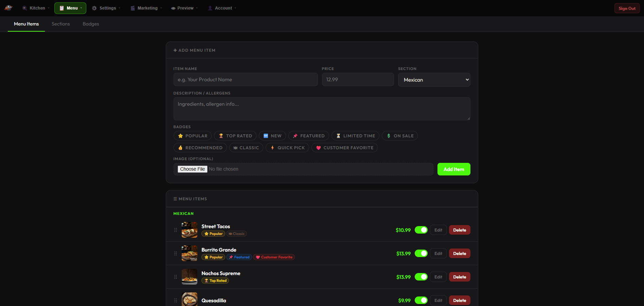This screenshot has height=306, width=644.
Task: Select the Popular badge with star icon
Action: (192, 136)
